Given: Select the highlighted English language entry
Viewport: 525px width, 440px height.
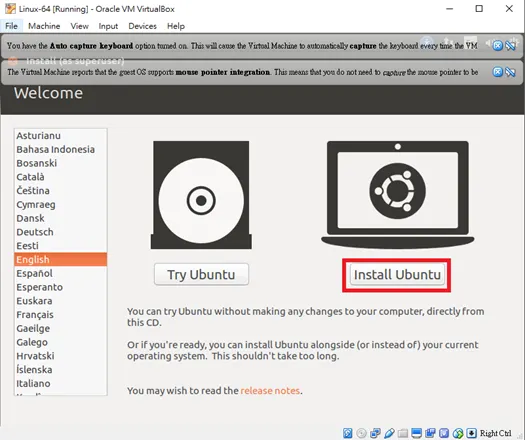Looking at the screenshot, I should pos(61,259).
